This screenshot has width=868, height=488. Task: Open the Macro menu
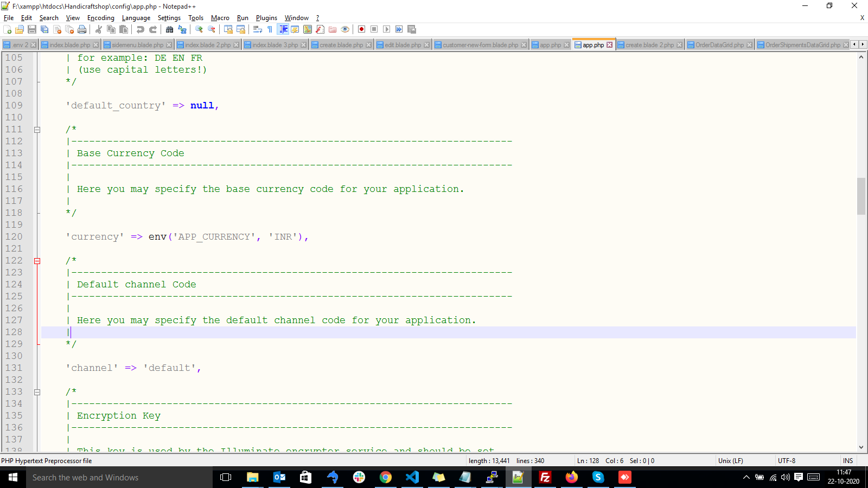click(x=220, y=18)
